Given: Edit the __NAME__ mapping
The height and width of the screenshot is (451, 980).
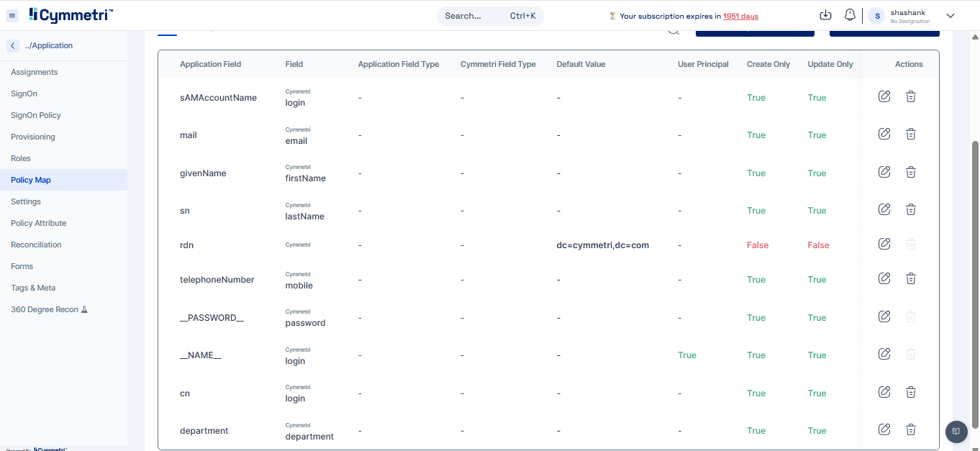Looking at the screenshot, I should coord(884,354).
